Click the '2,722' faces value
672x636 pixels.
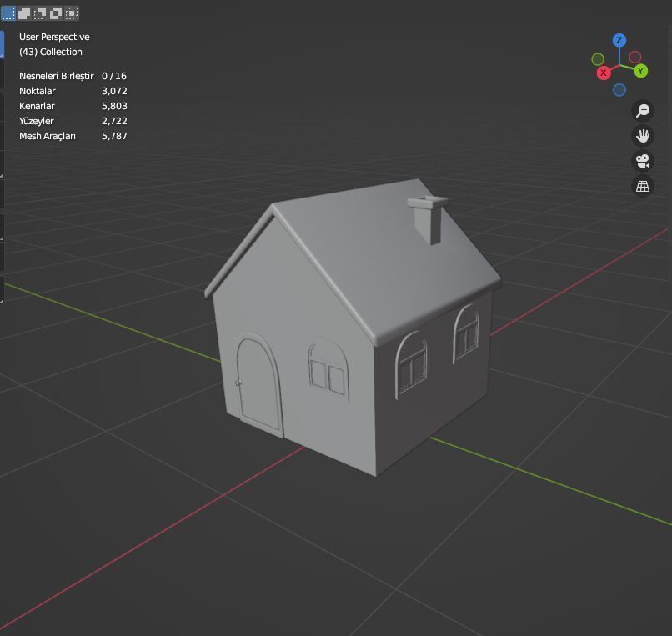[114, 121]
